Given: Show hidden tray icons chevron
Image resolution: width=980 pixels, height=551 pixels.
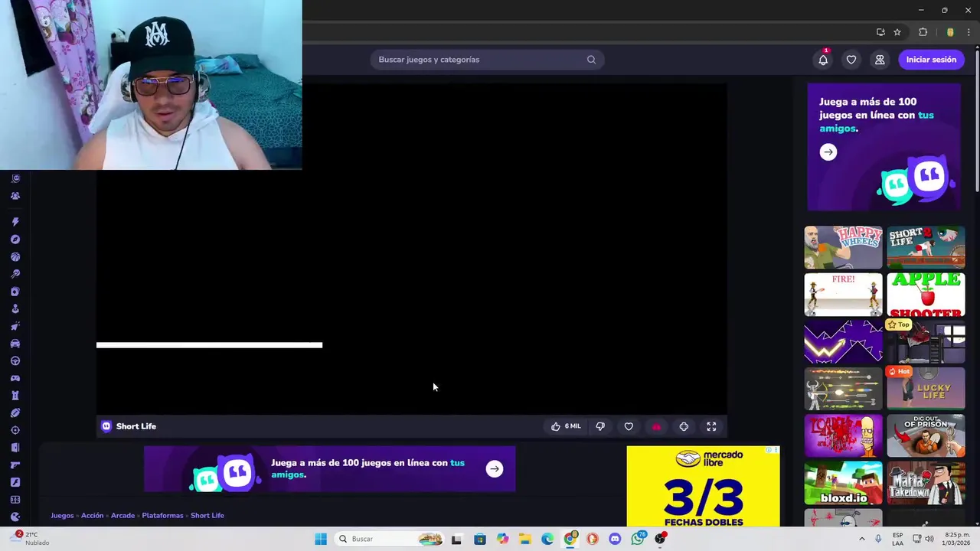Looking at the screenshot, I should point(861,539).
